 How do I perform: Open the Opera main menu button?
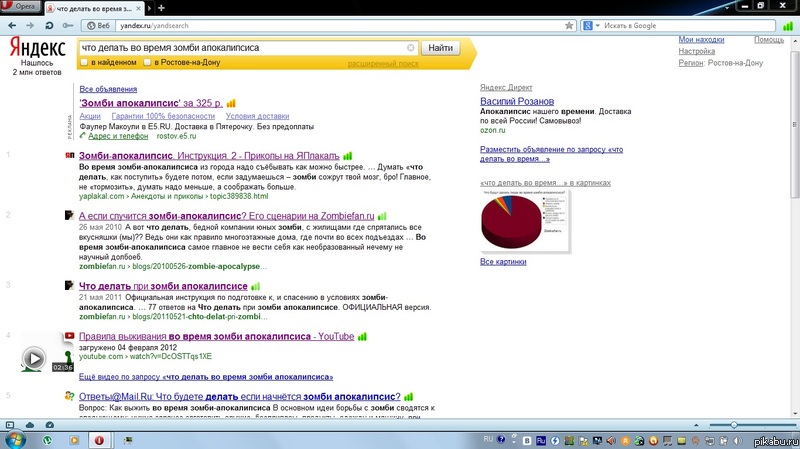(x=21, y=6)
